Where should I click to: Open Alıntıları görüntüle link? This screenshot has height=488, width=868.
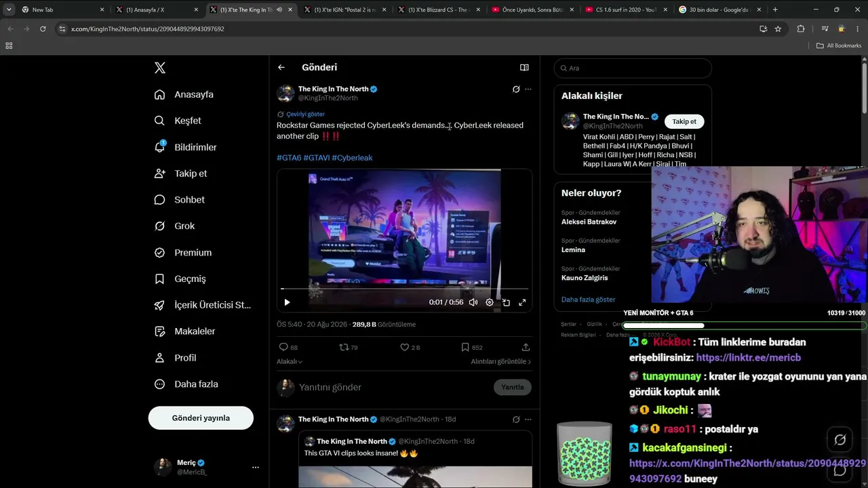pyautogui.click(x=501, y=362)
